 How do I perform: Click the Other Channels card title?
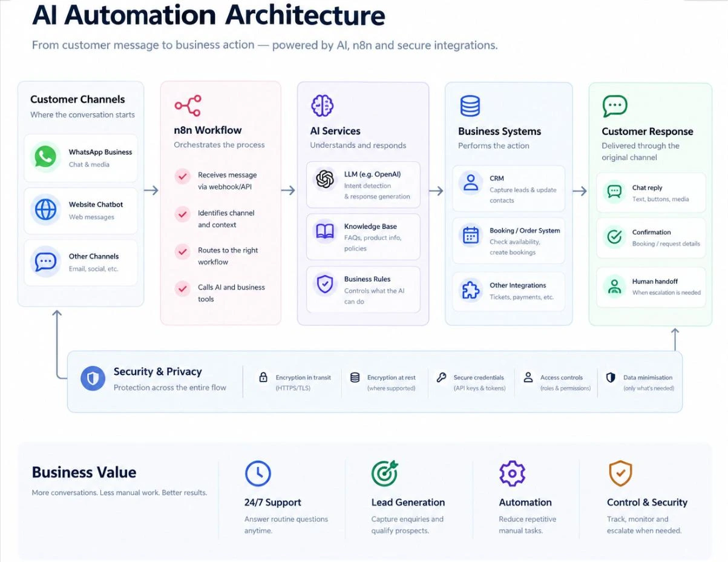coord(93,256)
